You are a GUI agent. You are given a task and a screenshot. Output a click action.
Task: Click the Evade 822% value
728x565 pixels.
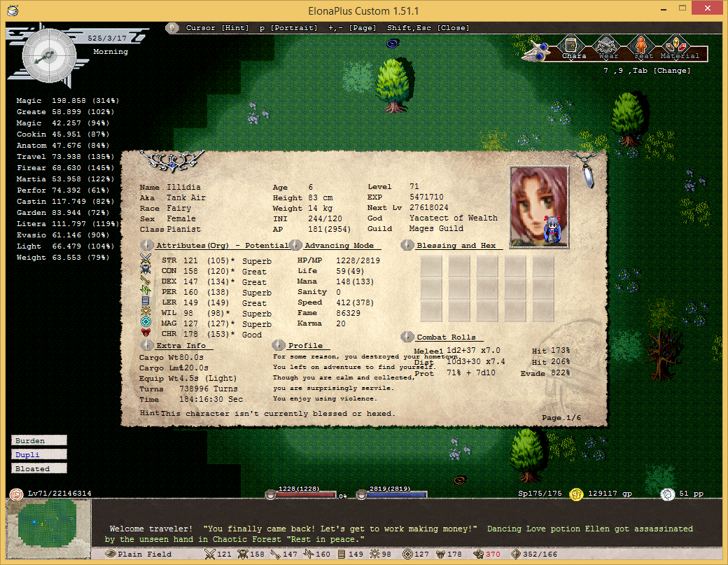pos(559,372)
